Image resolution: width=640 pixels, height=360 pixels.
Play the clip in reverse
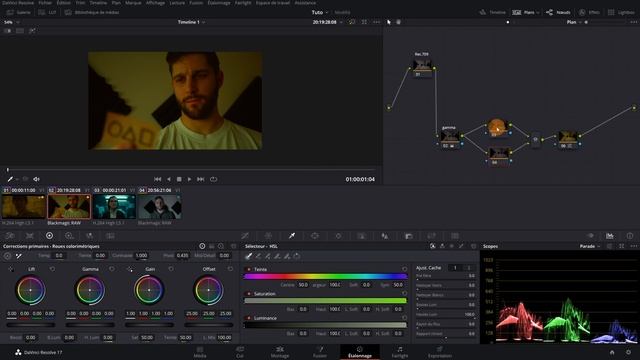(x=169, y=179)
